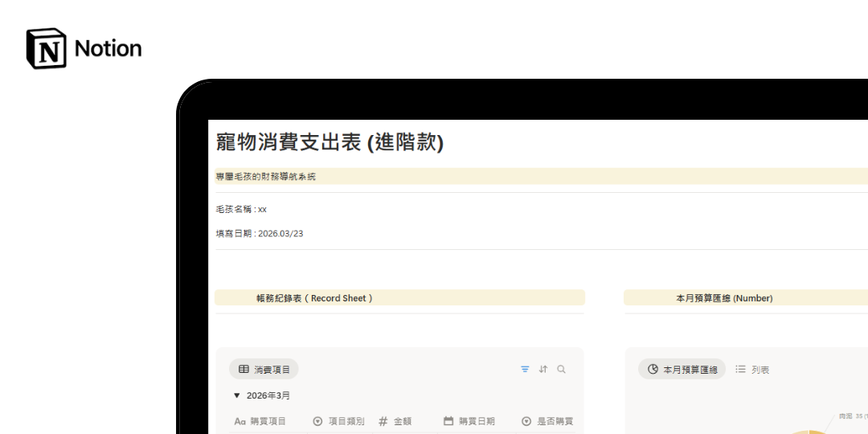Click the select icon beside 項目類別
The width and height of the screenshot is (868, 434).
[317, 421]
